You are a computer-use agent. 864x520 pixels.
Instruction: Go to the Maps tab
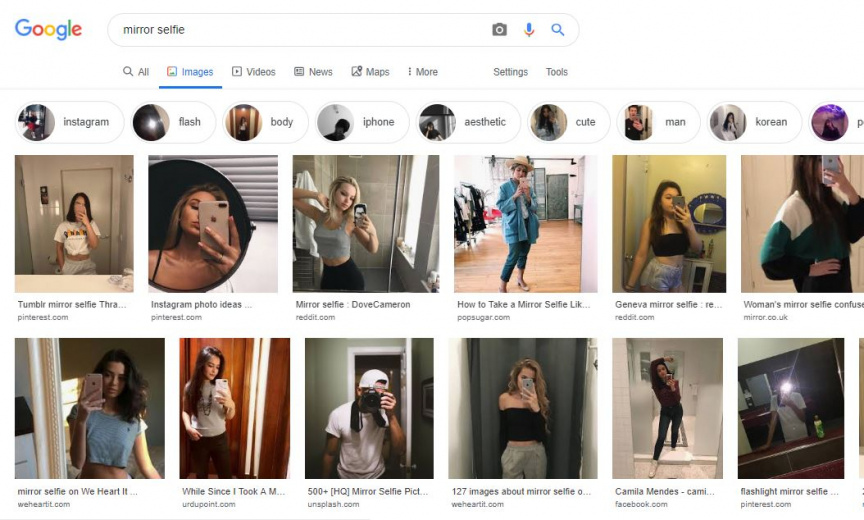pyautogui.click(x=370, y=72)
